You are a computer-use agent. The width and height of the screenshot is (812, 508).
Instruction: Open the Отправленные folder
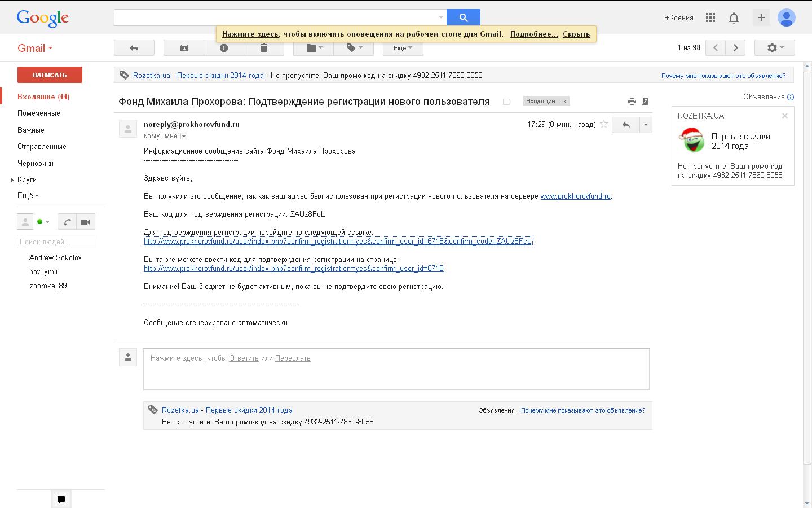tap(42, 146)
